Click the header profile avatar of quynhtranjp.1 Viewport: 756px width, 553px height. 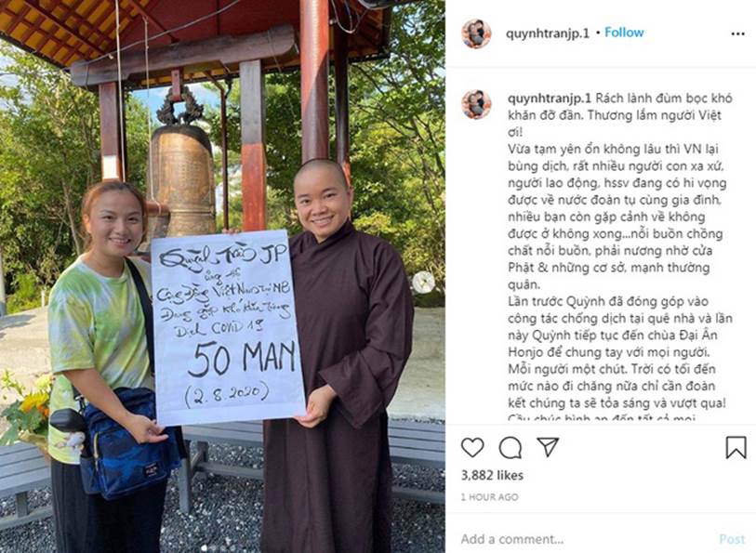pos(476,33)
